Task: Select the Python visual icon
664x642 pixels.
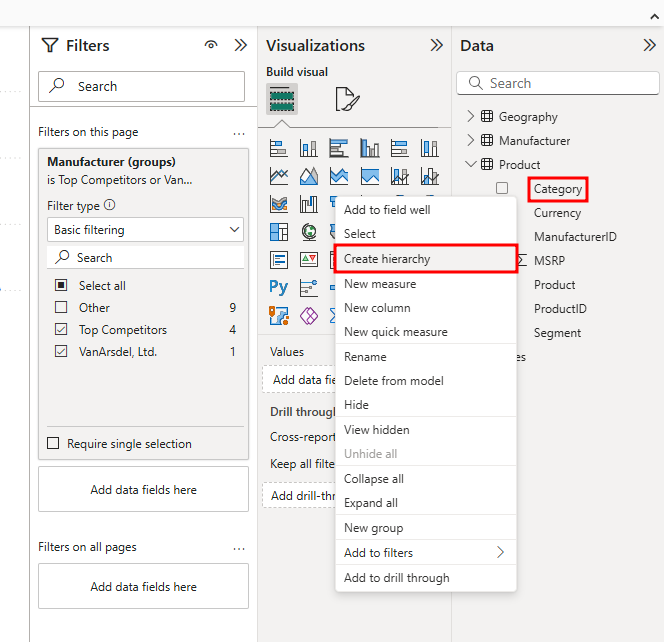Action: click(279, 288)
